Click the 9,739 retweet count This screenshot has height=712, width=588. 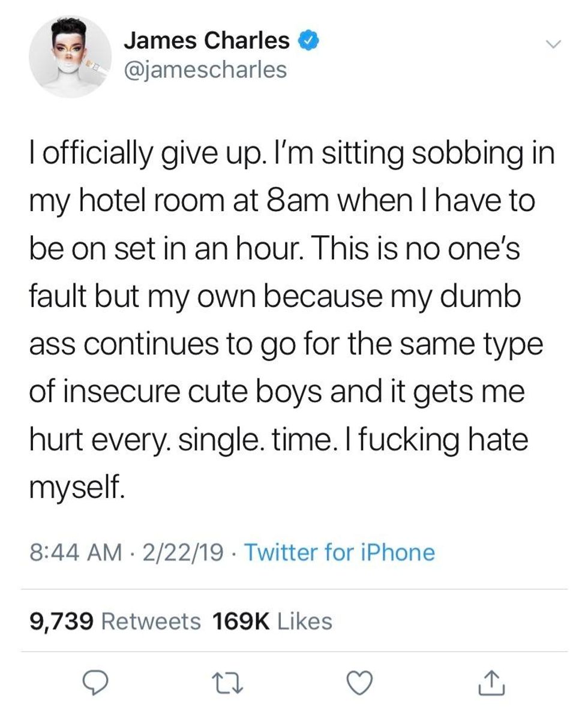pos(61,621)
